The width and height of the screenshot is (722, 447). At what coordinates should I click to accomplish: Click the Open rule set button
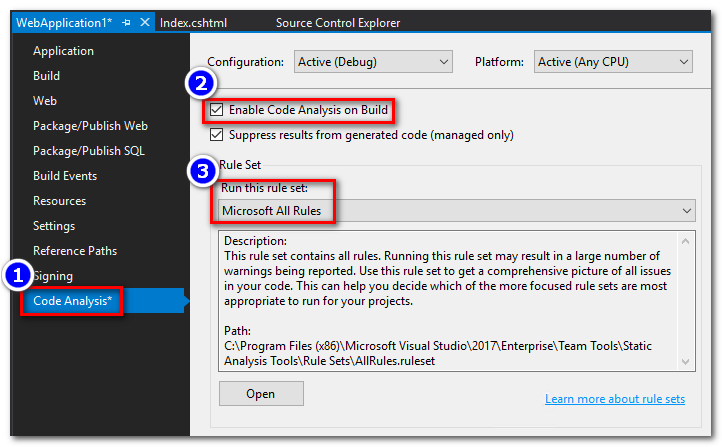pos(261,394)
